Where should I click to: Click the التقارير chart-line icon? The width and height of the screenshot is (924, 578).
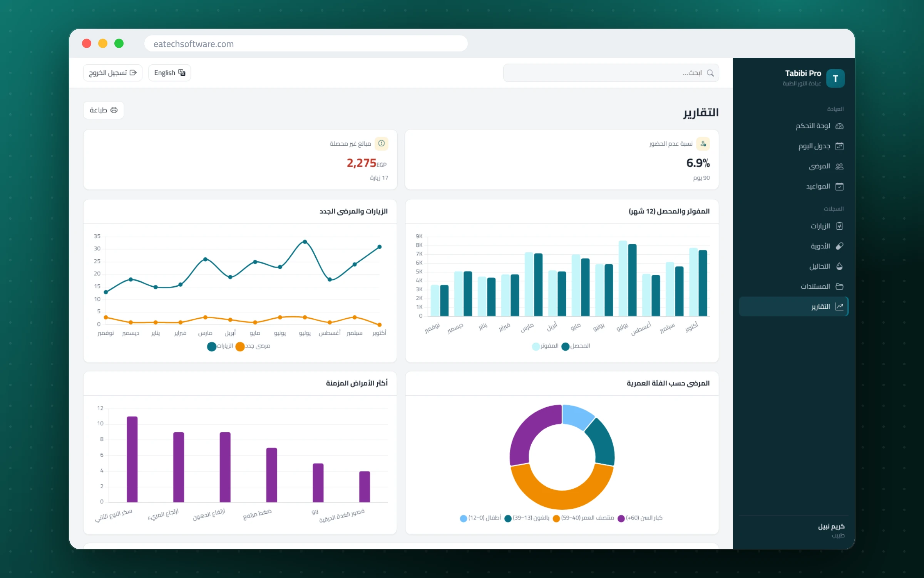tap(839, 307)
